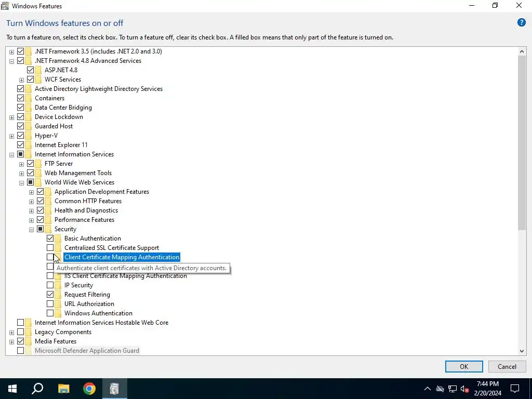532x399 pixels.
Task: Check Client Certificate Mapping Authentication box
Action: coord(50,257)
